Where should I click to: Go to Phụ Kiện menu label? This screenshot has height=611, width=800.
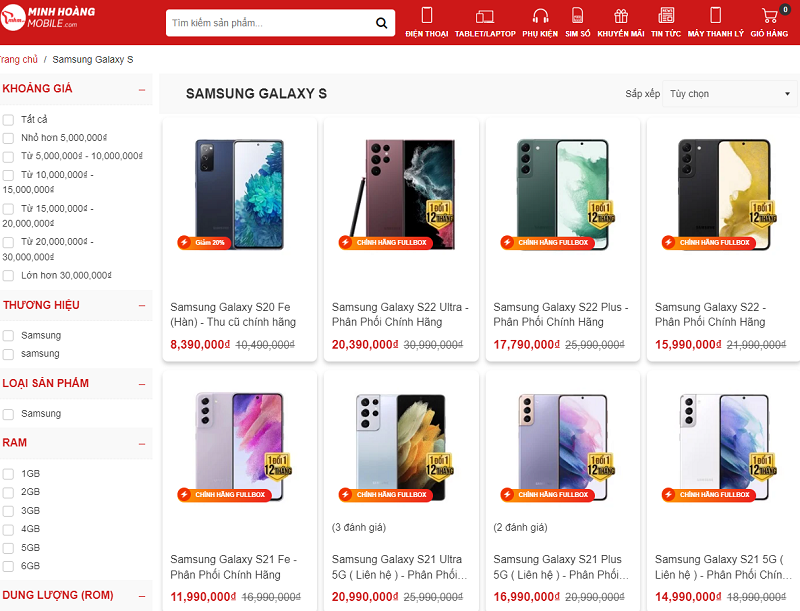[540, 34]
